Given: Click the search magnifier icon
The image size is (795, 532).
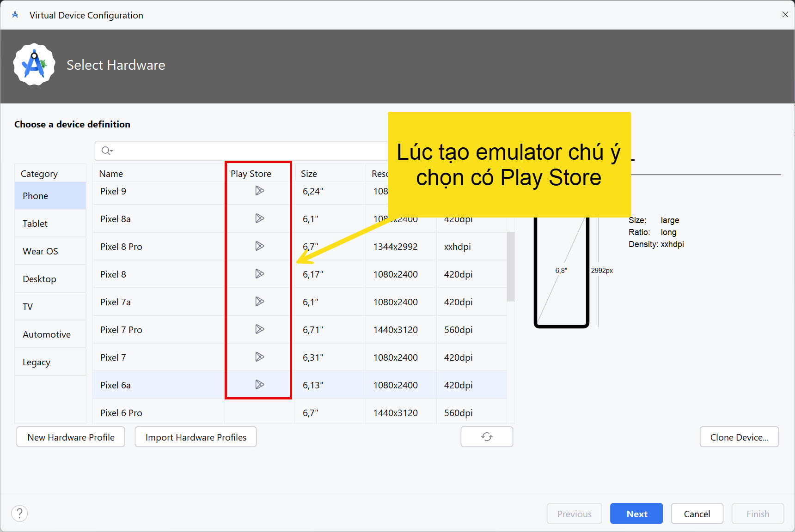Looking at the screenshot, I should [107, 151].
